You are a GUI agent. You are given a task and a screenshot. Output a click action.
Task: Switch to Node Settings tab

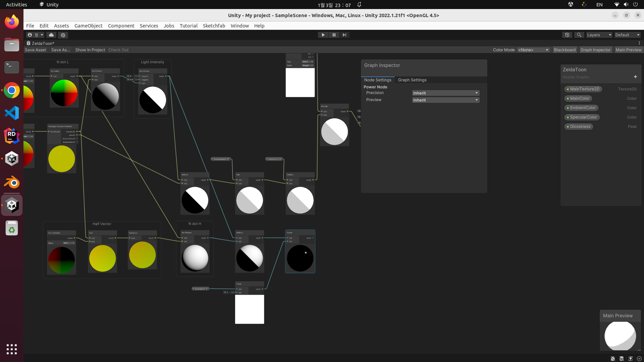[x=378, y=80]
